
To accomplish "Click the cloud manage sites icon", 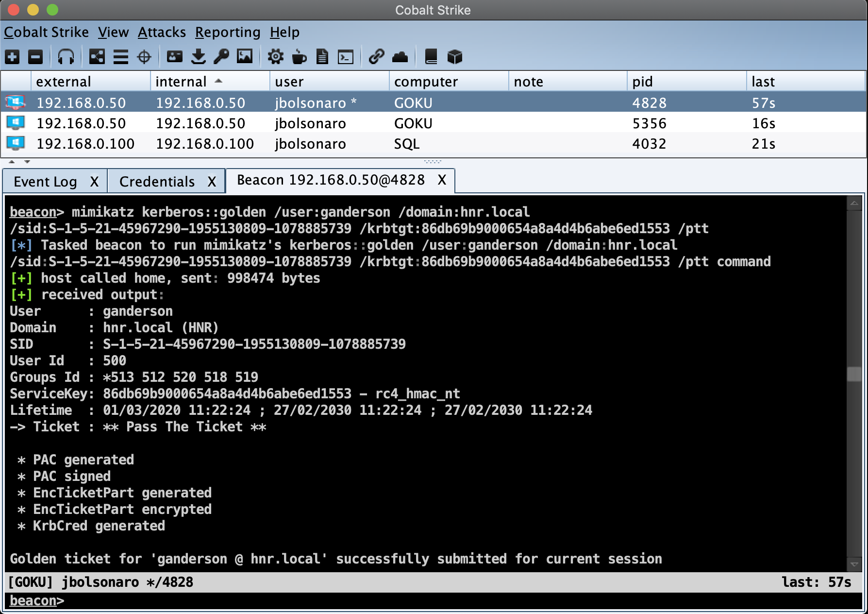I will (400, 57).
